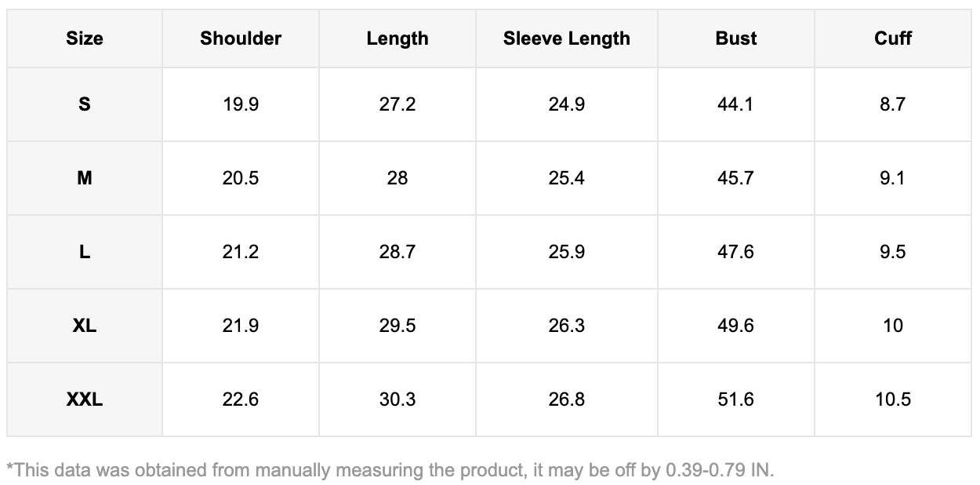Click the Cuff column header
Image resolution: width=980 pixels, height=485 pixels.
point(893,38)
